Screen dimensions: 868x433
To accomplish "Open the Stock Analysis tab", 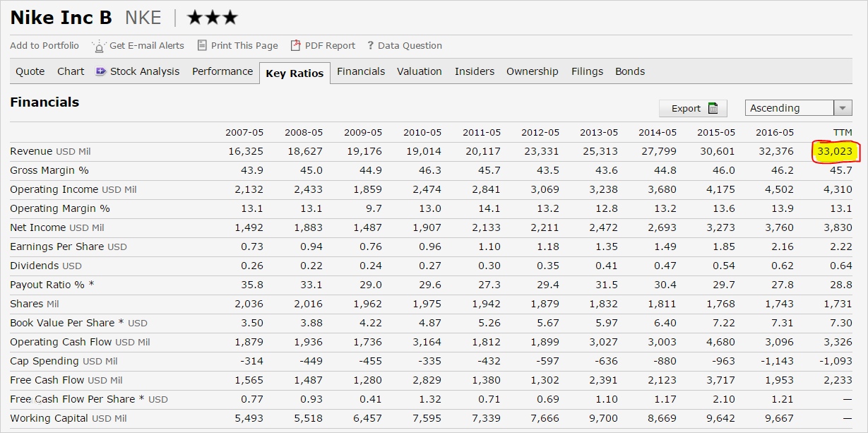I will pos(145,71).
